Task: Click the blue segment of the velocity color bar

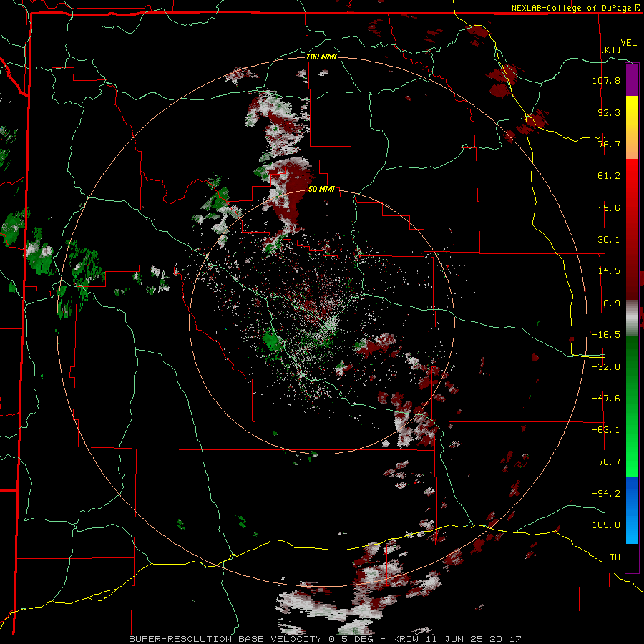Action: [x=632, y=510]
